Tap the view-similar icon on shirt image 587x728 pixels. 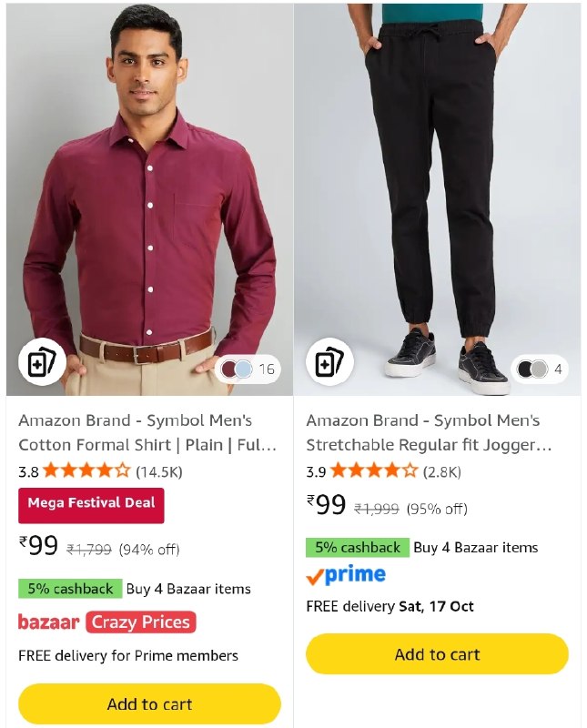pyautogui.click(x=42, y=362)
